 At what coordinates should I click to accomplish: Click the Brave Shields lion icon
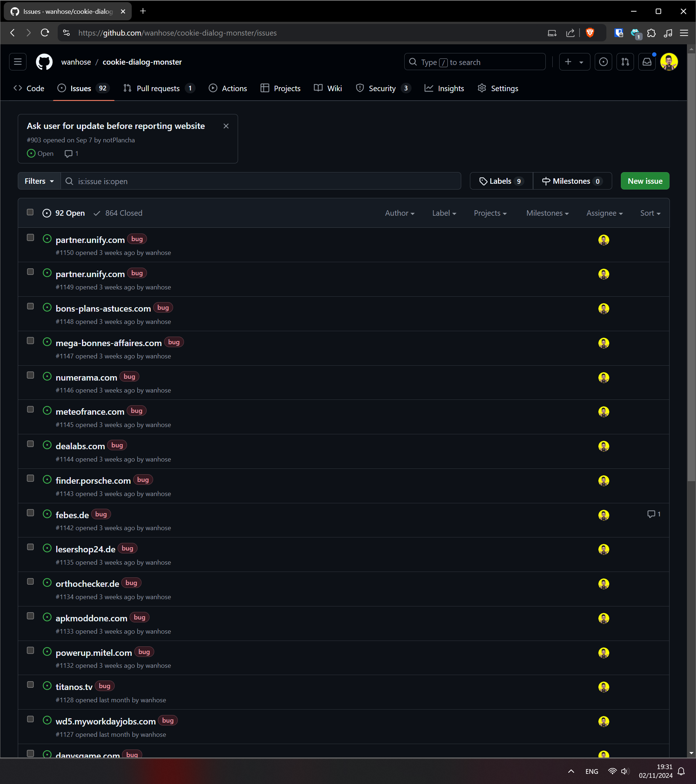click(x=590, y=33)
